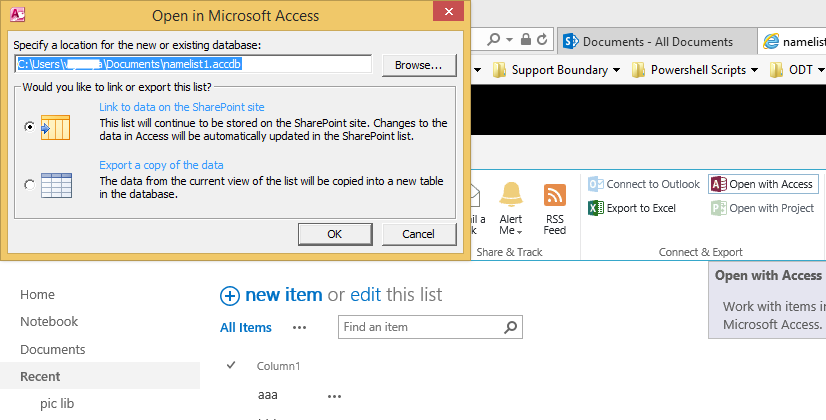Click Open with Project in ribbon
The height and width of the screenshot is (420, 826).
[x=763, y=208]
